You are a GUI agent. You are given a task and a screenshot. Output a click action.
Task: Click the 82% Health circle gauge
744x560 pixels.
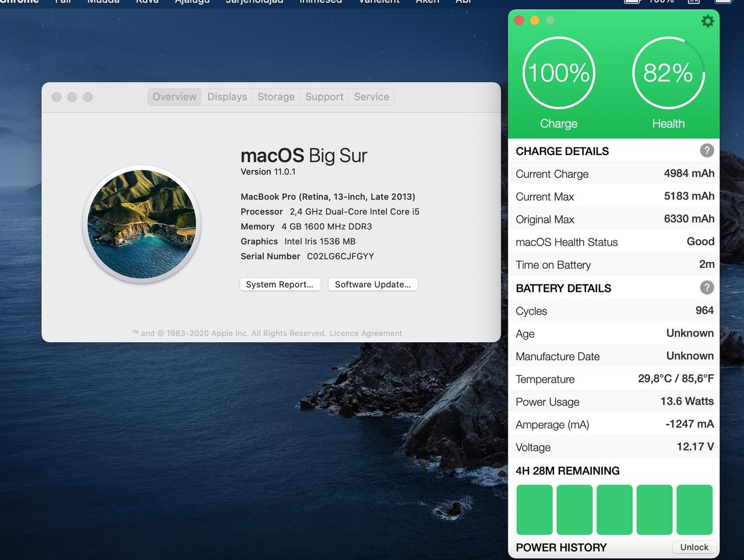click(x=668, y=73)
